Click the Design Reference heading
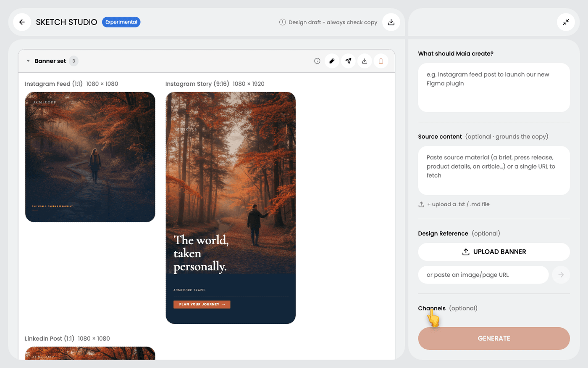The image size is (588, 368). [443, 233]
